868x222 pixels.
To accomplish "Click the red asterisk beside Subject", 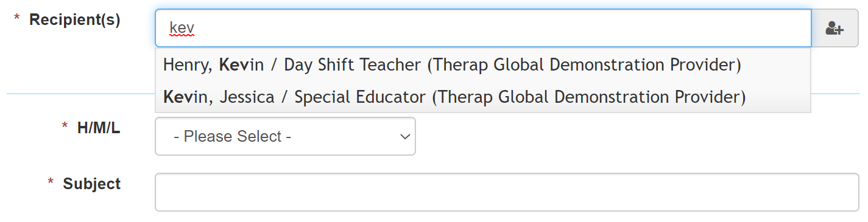I will [x=51, y=182].
